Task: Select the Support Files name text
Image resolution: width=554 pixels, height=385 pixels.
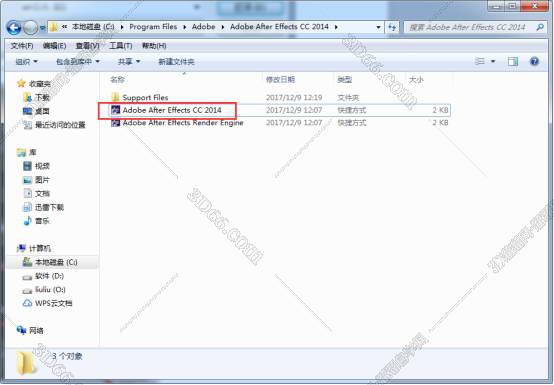Action: pos(145,97)
